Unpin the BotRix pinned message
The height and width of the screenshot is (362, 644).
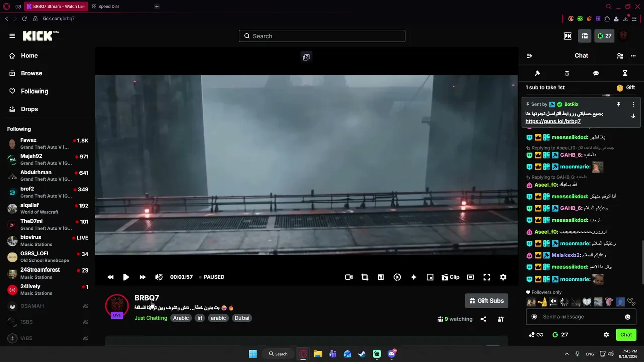tap(619, 104)
